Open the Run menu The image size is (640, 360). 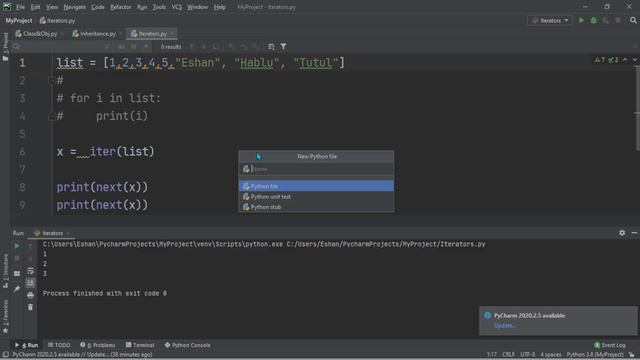tap(142, 7)
